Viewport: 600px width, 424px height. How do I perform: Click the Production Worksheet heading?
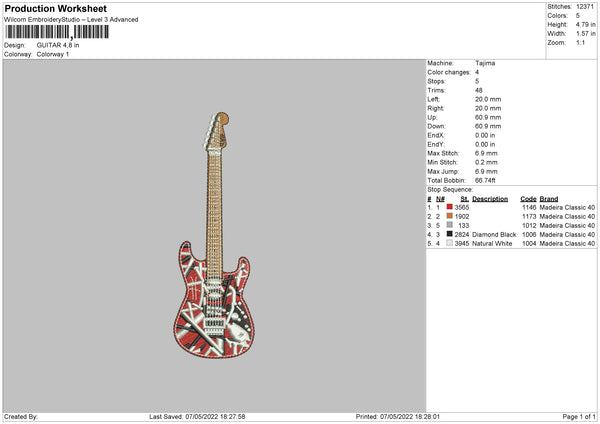(x=55, y=8)
